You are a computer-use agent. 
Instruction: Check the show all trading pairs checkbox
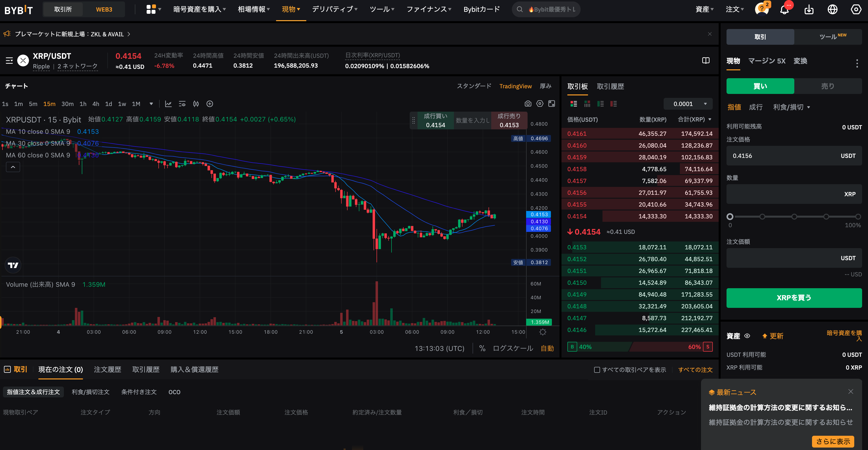tap(597, 370)
